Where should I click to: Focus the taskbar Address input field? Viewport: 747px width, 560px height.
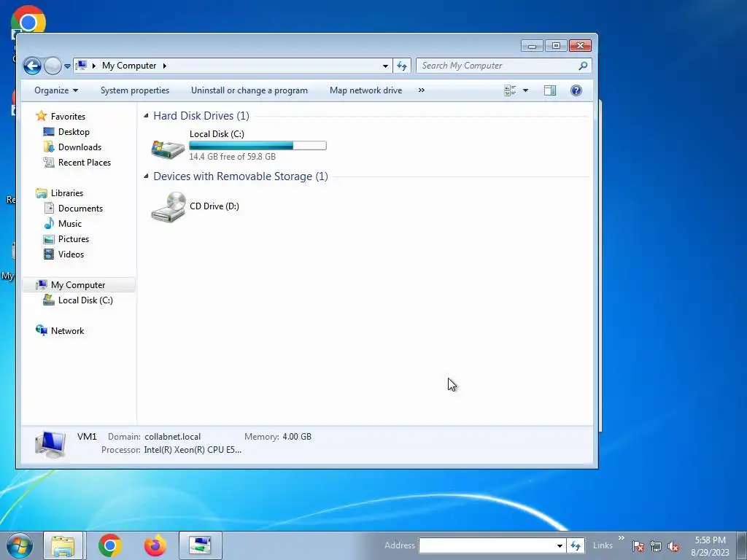tap(487, 545)
